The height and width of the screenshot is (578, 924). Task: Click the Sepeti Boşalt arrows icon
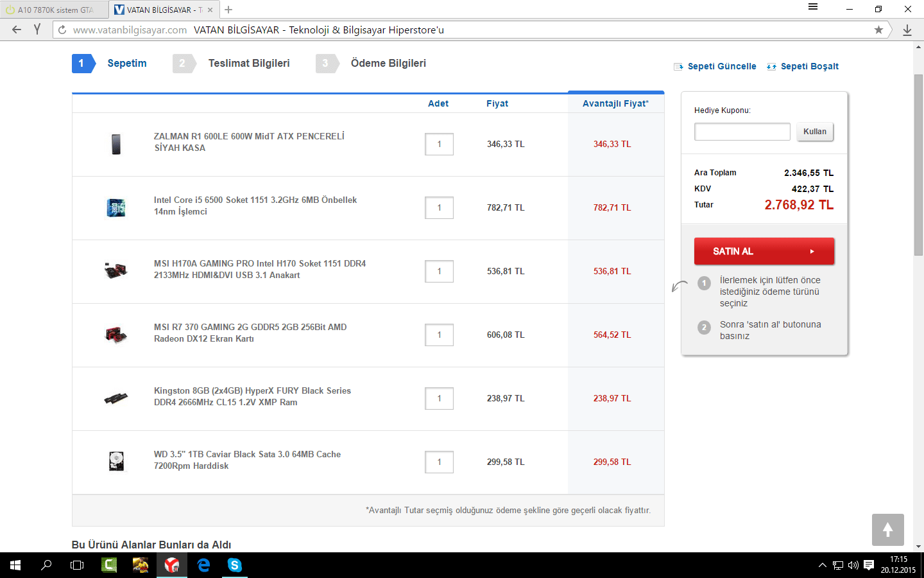click(x=771, y=67)
